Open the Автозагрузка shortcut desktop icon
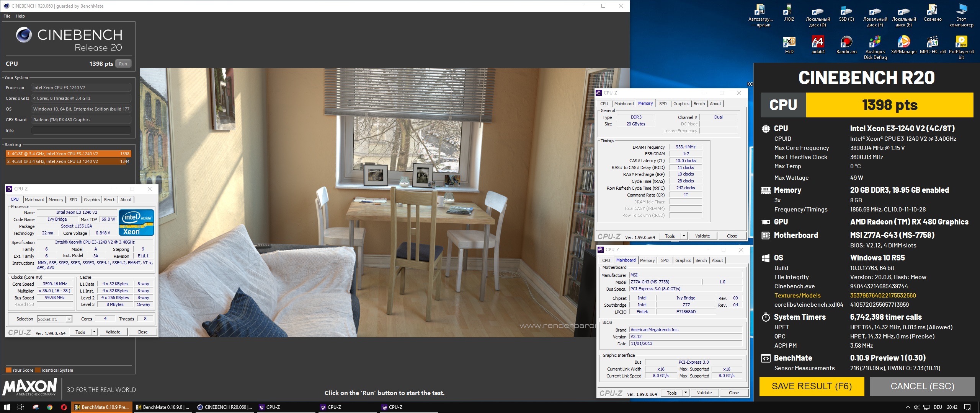This screenshot has height=413, width=980. point(760,15)
